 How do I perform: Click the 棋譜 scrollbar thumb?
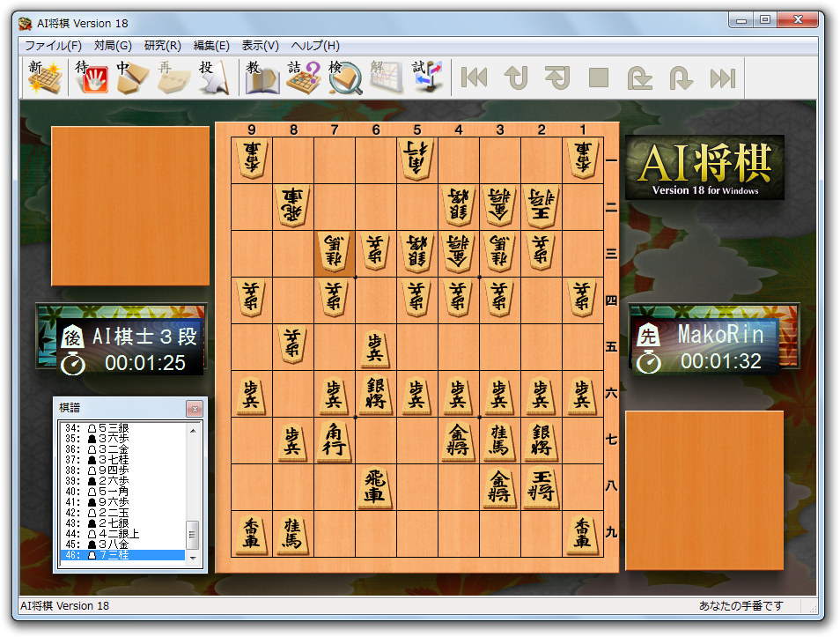193,535
